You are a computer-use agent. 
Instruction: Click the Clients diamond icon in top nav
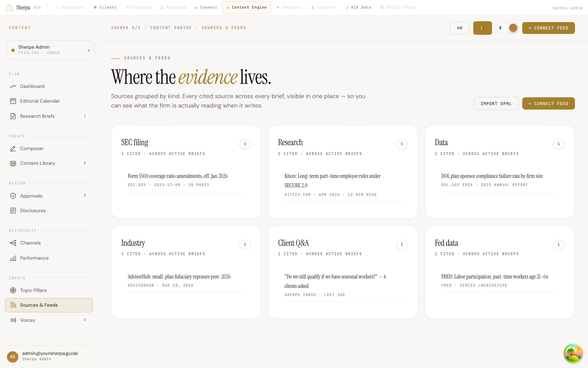[x=95, y=7]
